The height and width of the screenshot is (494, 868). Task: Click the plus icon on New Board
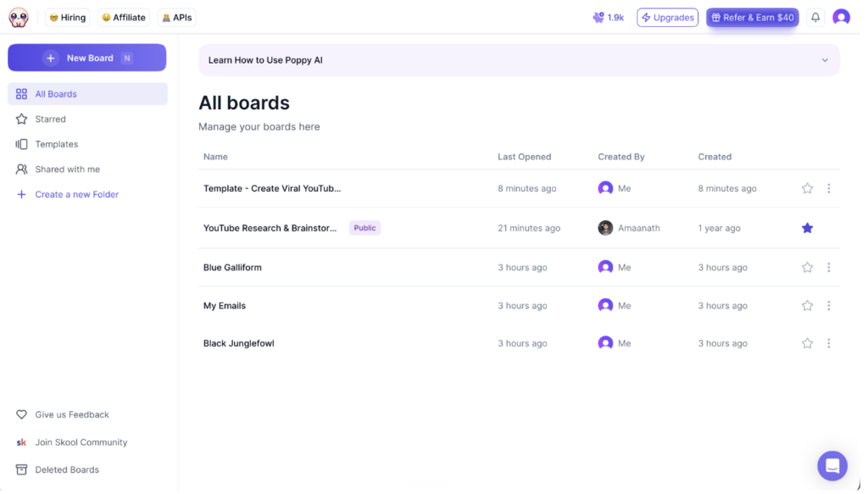click(x=50, y=58)
